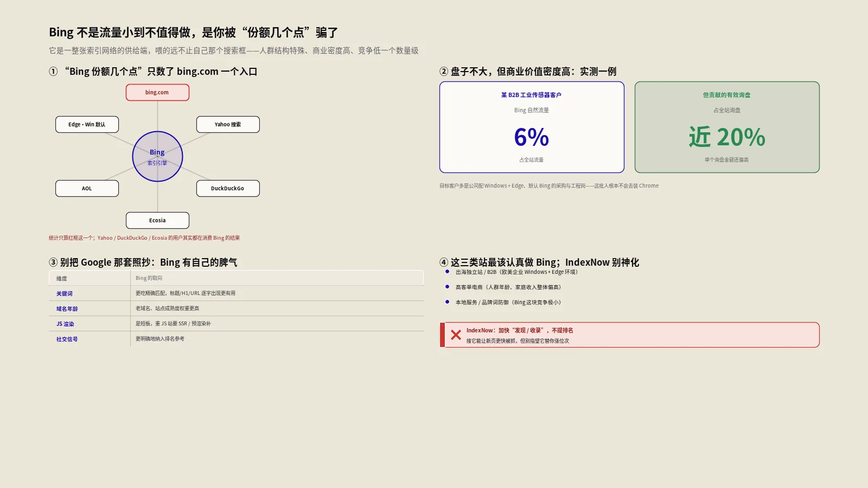Select the table header Bing 的取向
Viewport: 868px width, 488px height.
pos(149,278)
